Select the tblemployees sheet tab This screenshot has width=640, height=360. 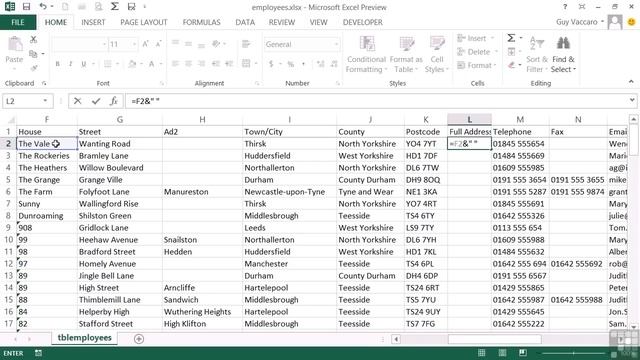(x=84, y=338)
